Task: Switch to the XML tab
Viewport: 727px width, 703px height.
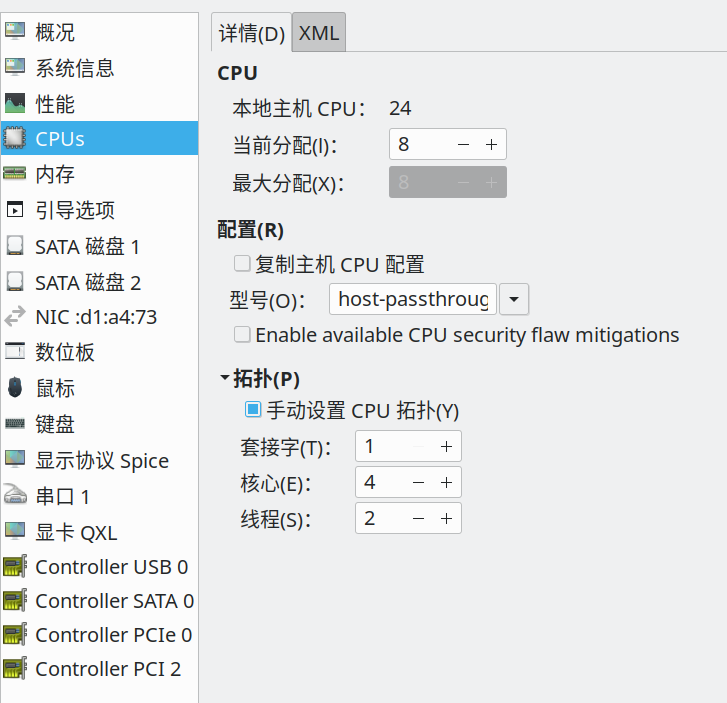Action: click(x=319, y=33)
